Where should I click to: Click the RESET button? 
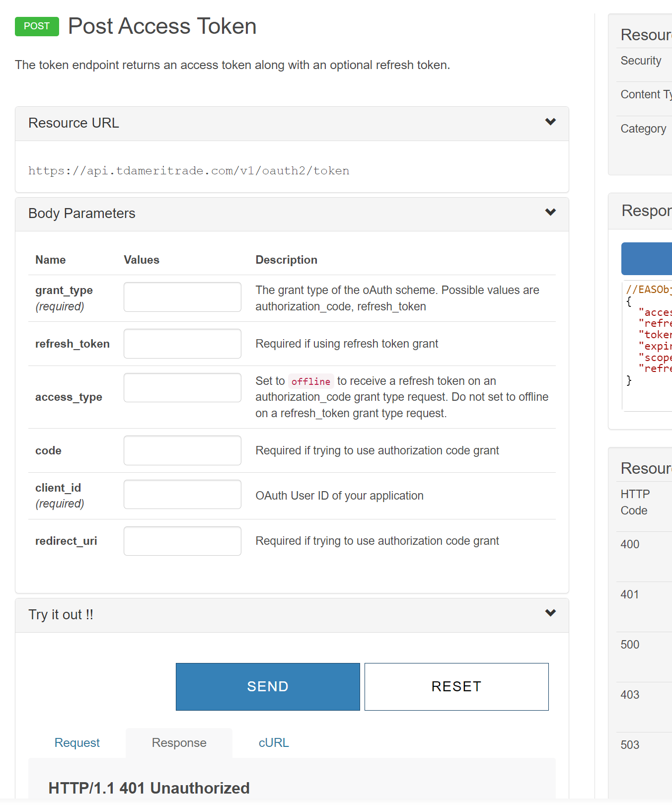456,687
